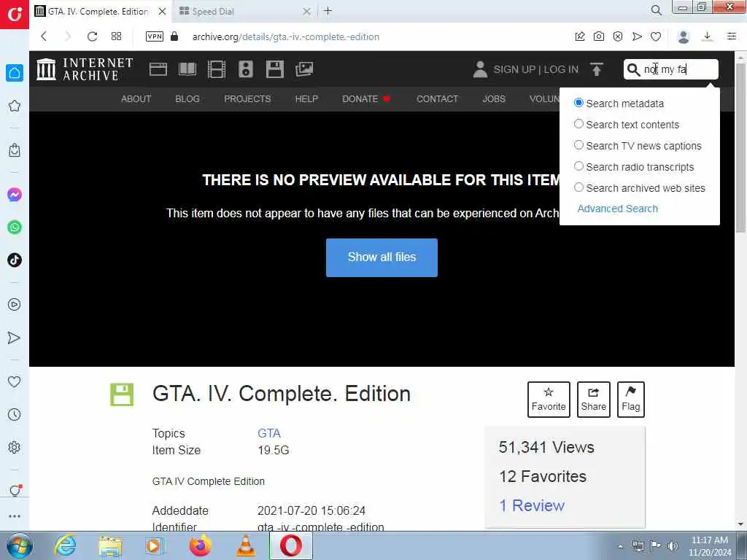Click LOG IN link
Image resolution: width=747 pixels, height=560 pixels.
561,69
